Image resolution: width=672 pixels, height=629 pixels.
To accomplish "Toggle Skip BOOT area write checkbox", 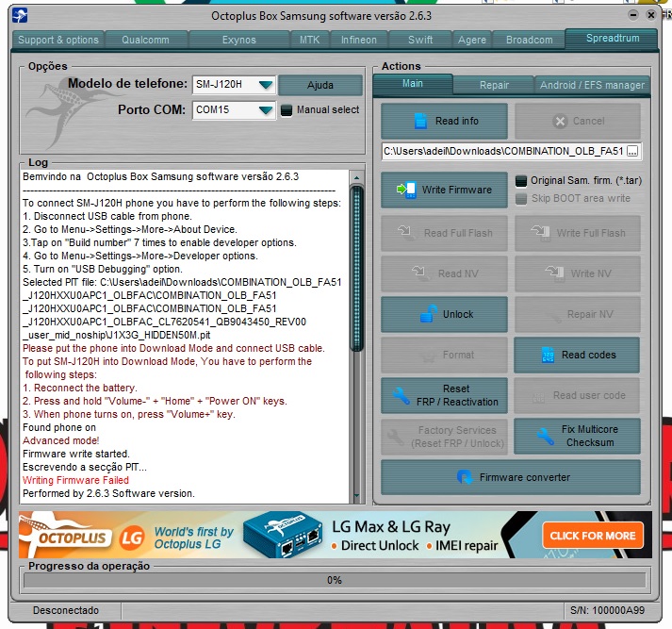I will [x=520, y=199].
